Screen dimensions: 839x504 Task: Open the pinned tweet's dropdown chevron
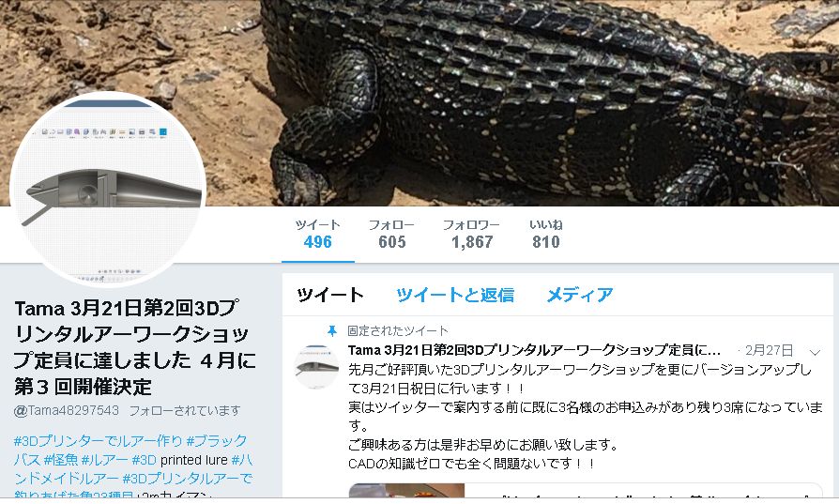815,352
